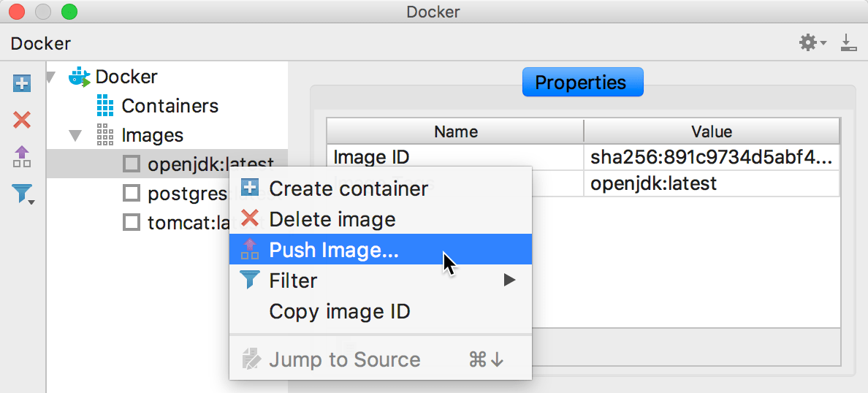Click the red X delete icon in left toolbar
This screenshot has width=868, height=393.
click(22, 120)
